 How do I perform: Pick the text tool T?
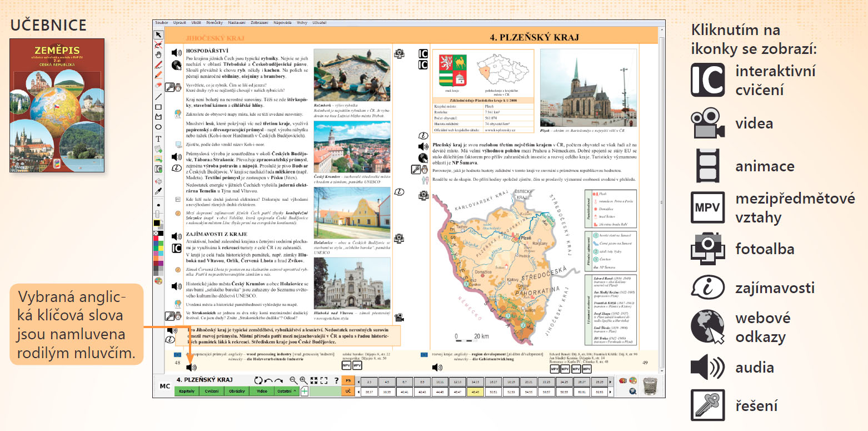coord(158,138)
